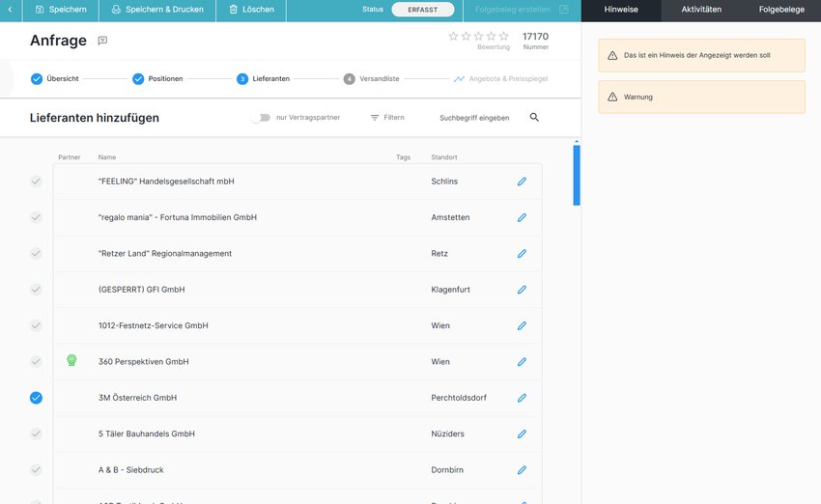Edit the 3M Österreich GmbH supplier
The width and height of the screenshot is (821, 504).
point(522,398)
